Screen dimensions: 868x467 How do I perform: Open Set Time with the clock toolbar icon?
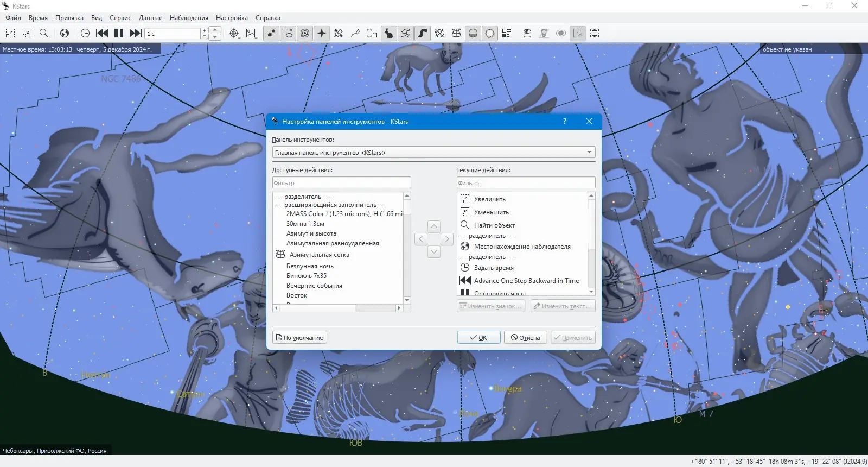click(x=85, y=33)
